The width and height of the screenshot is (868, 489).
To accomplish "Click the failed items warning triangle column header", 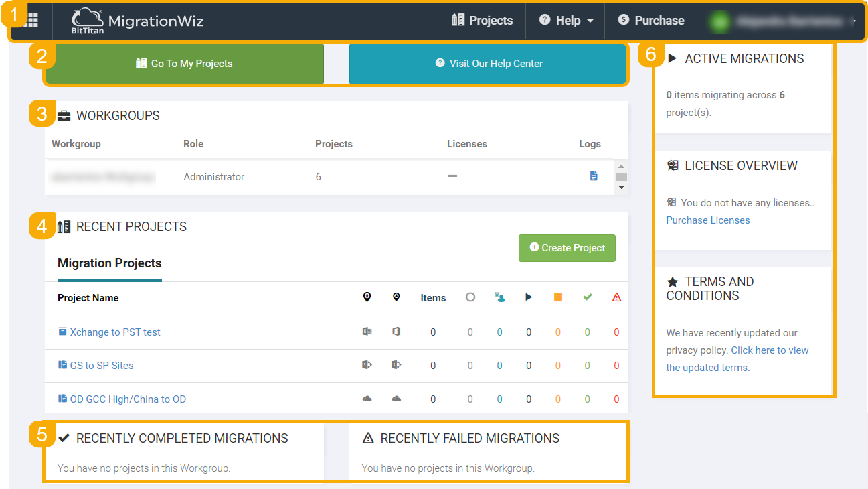I will coord(616,297).
